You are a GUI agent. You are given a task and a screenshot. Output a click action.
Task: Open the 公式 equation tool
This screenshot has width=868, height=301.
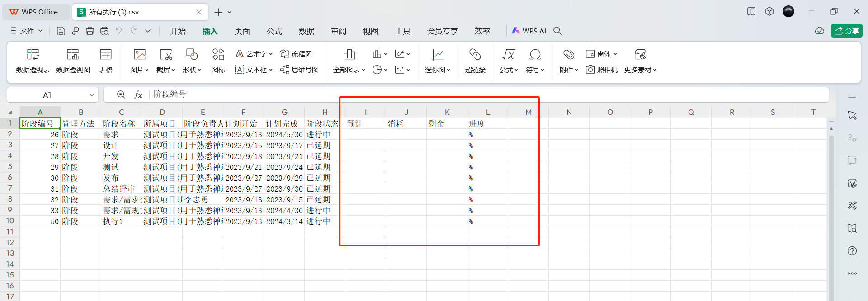click(x=509, y=61)
